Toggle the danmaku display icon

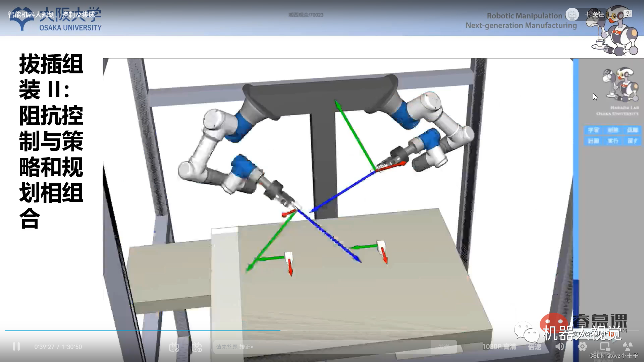click(174, 347)
